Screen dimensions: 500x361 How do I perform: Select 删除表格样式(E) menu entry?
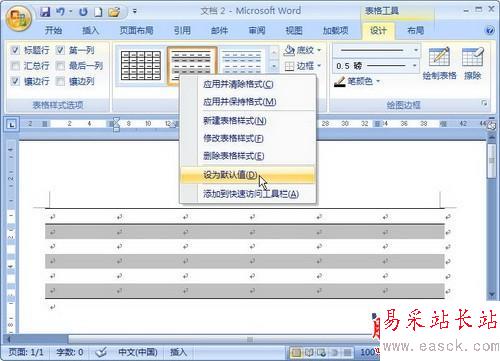point(247,156)
